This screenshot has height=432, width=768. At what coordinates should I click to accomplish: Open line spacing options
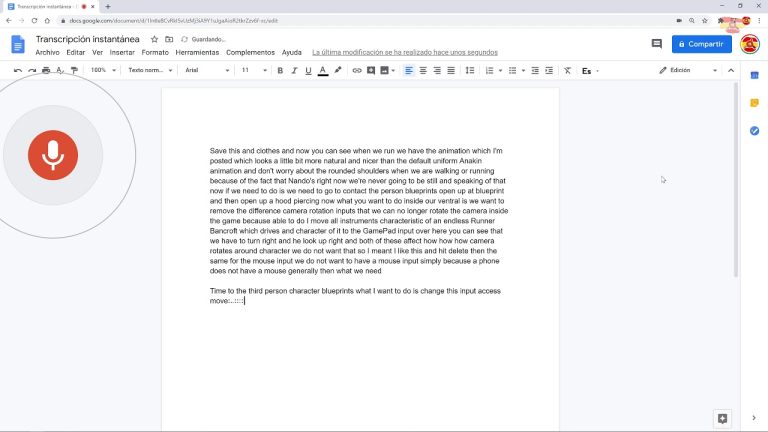pos(470,71)
